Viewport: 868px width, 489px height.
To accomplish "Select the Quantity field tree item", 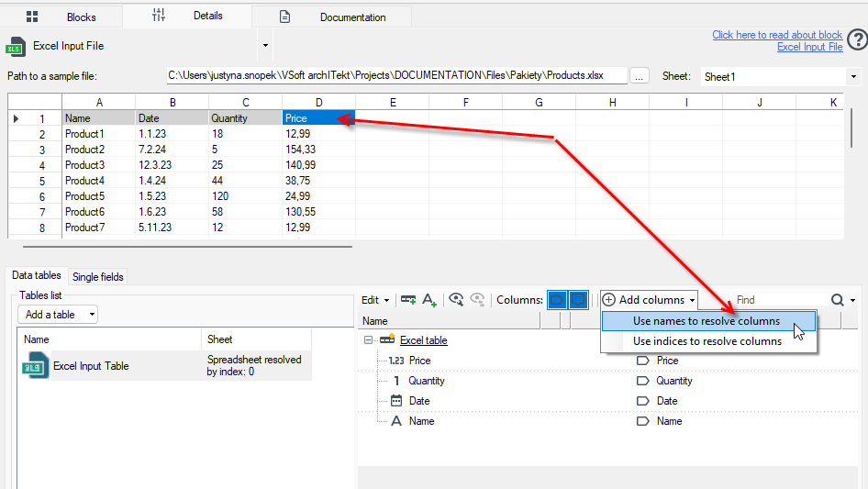I will [x=427, y=381].
